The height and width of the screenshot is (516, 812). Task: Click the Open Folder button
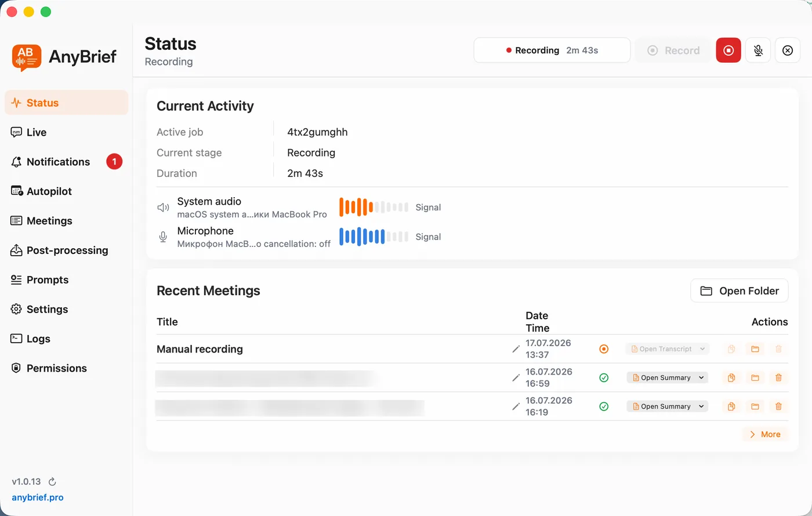pyautogui.click(x=739, y=291)
